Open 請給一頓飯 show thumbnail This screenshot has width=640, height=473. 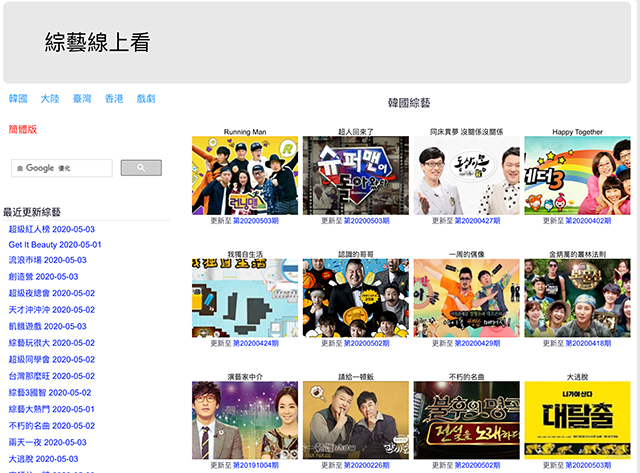[356, 420]
